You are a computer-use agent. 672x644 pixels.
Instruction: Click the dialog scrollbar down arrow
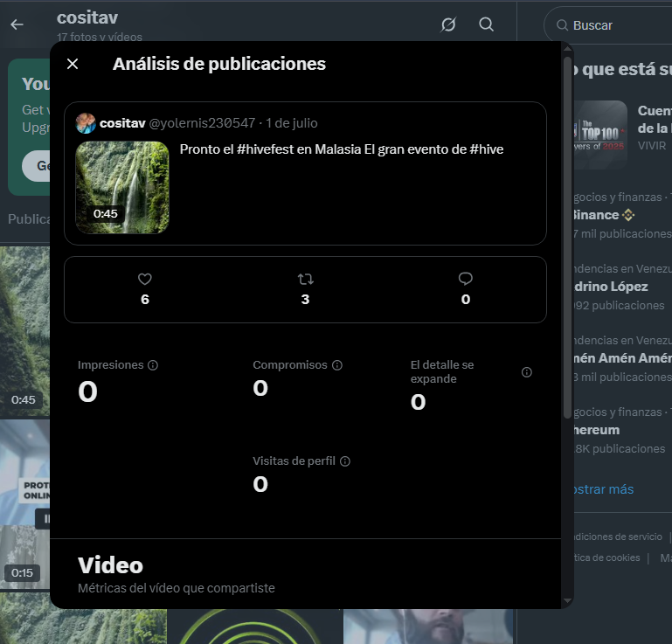567,600
